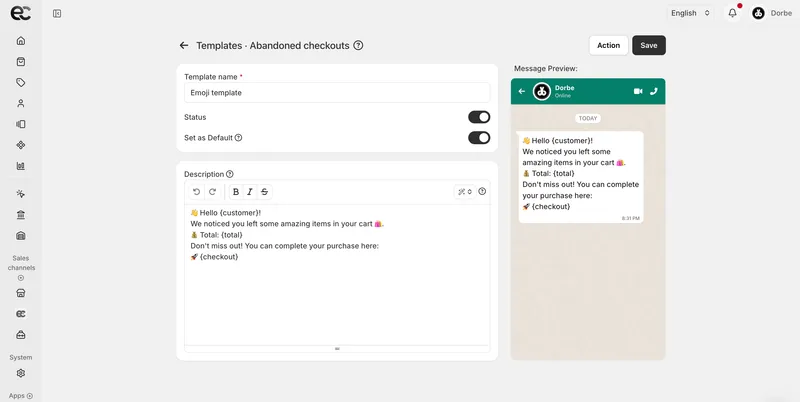Click the phone call icon in the preview
The width and height of the screenshot is (800, 402).
654,91
